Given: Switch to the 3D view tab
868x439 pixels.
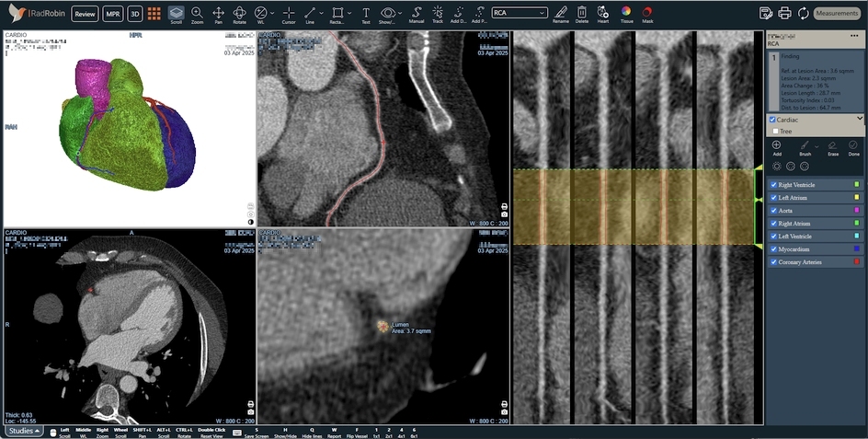Looking at the screenshot, I should [x=134, y=14].
